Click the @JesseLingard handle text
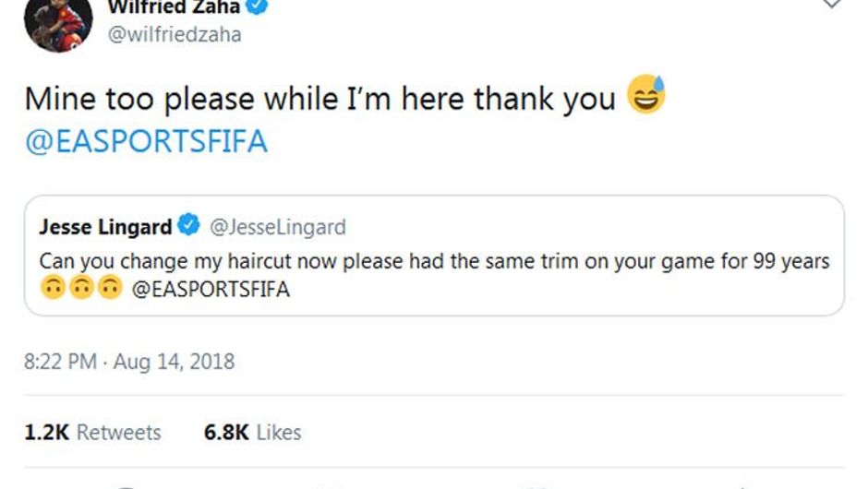The height and width of the screenshot is (489, 868). coord(278,227)
